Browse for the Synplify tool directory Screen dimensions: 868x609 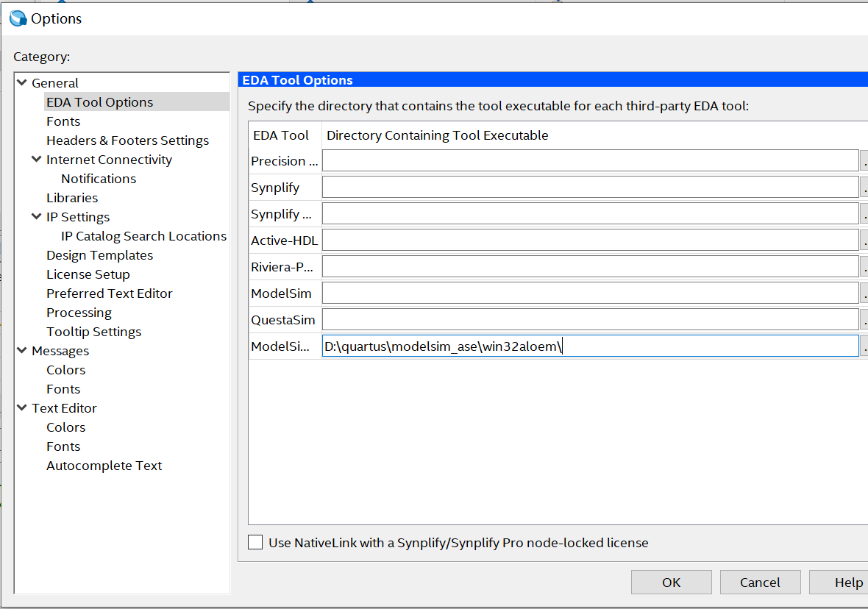tap(865, 186)
